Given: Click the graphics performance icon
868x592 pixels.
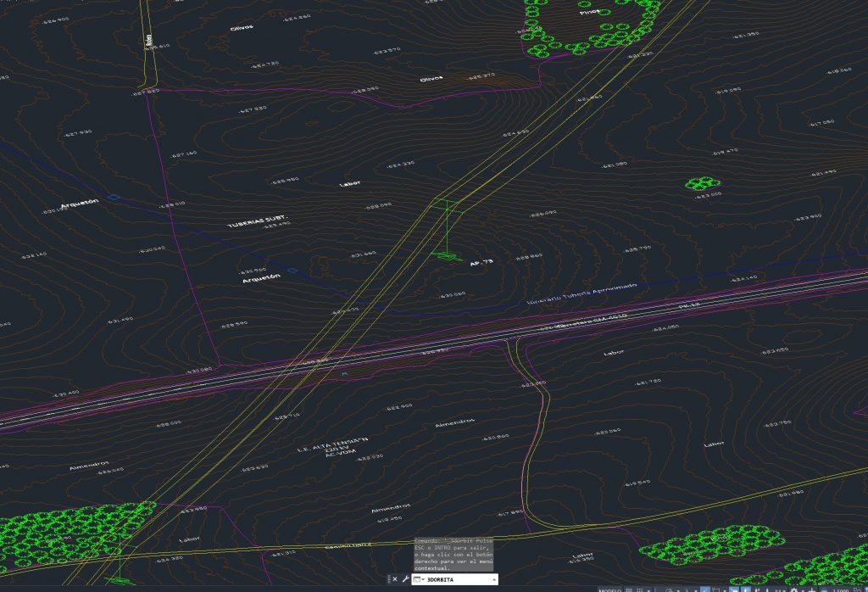Looking at the screenshot, I should click(824, 589).
